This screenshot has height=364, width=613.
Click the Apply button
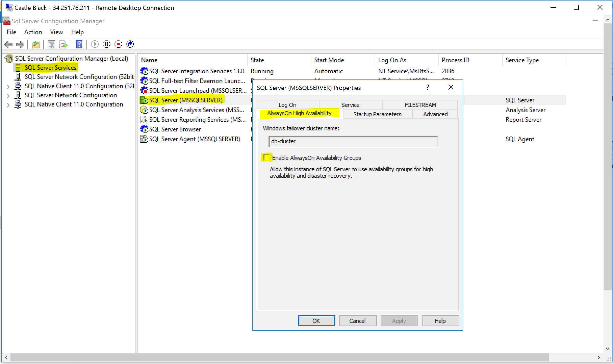point(399,321)
